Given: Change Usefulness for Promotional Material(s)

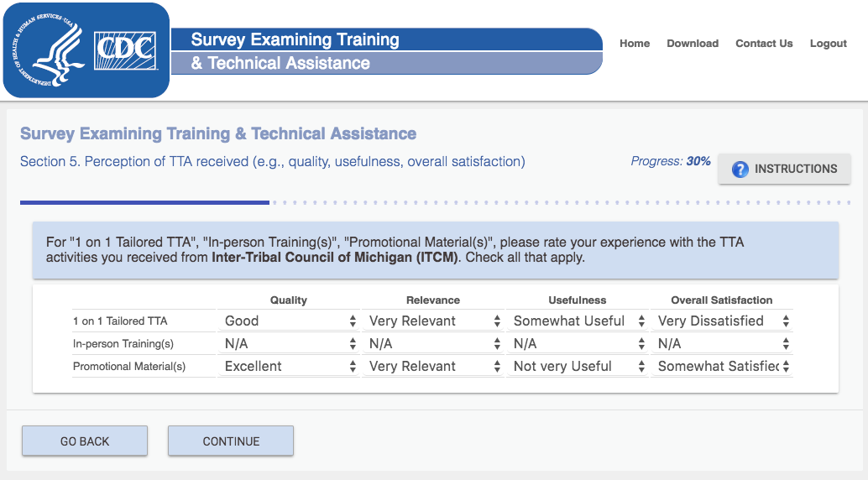Looking at the screenshot, I should 579,366.
